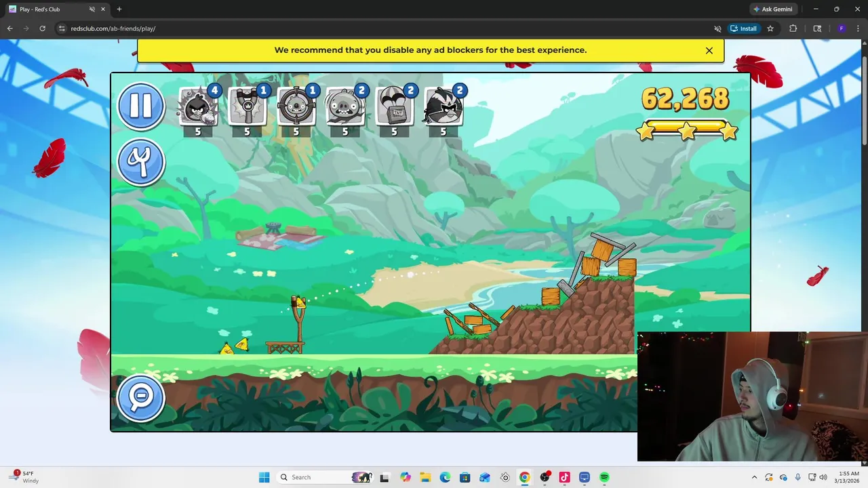
Task: Click the waiting yellow birds on the ground
Action: point(234,346)
